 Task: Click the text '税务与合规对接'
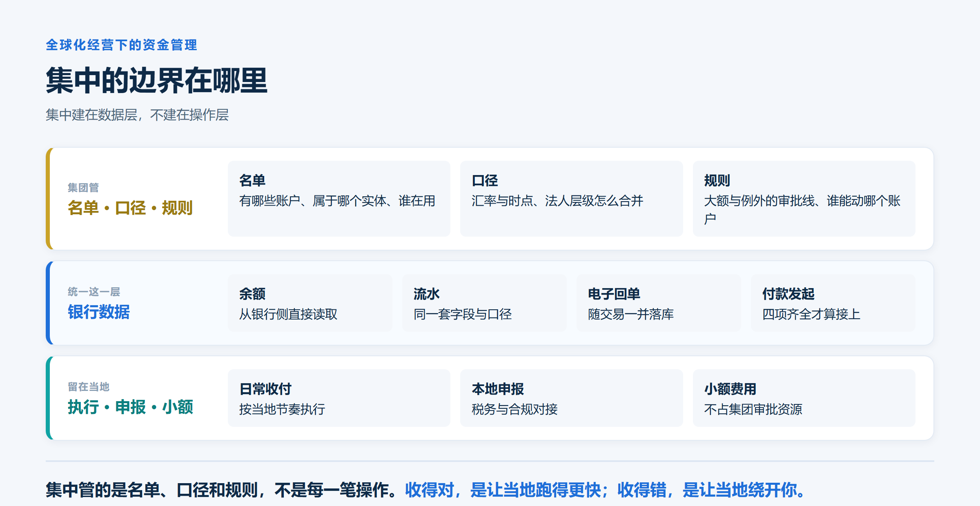click(514, 409)
